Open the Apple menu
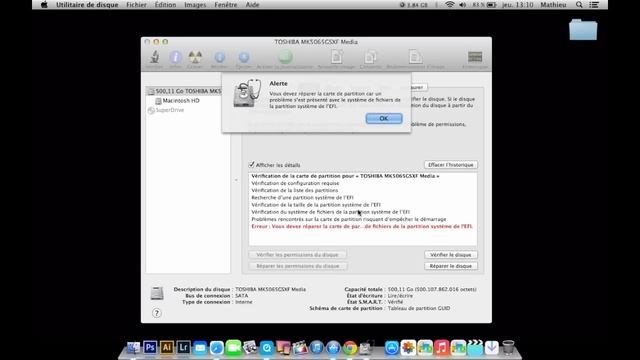The image size is (640, 360). (x=44, y=5)
